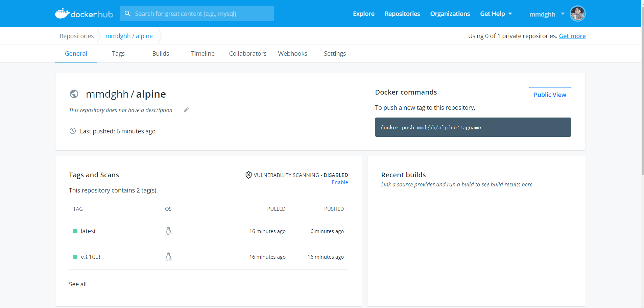
Task: Edit repository description with pencil icon
Action: [x=186, y=110]
